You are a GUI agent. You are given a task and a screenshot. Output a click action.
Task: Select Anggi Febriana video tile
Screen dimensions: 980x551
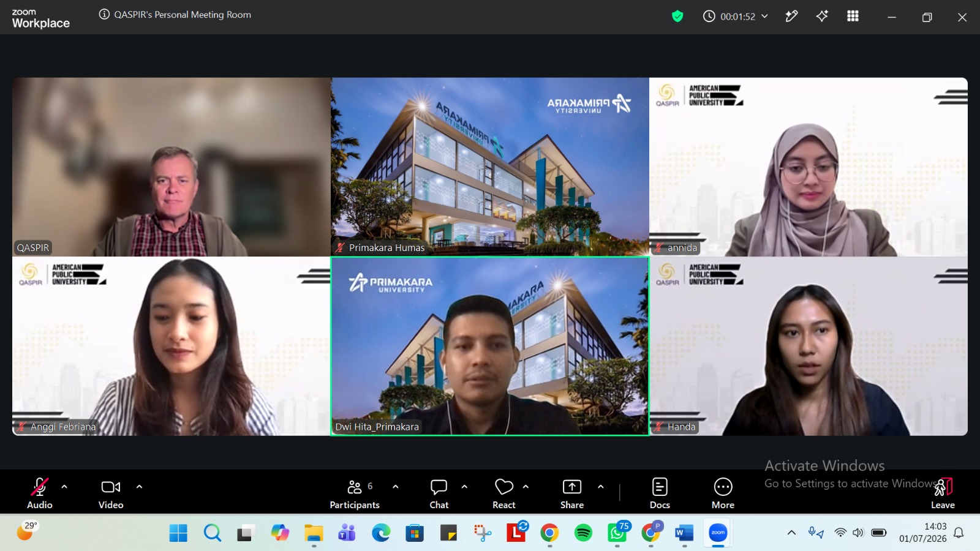tap(171, 346)
